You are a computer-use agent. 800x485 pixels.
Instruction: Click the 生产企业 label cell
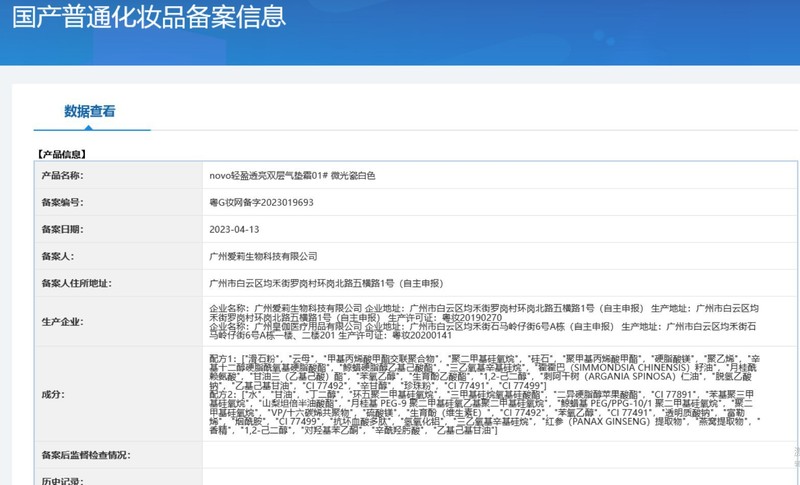tap(118, 322)
